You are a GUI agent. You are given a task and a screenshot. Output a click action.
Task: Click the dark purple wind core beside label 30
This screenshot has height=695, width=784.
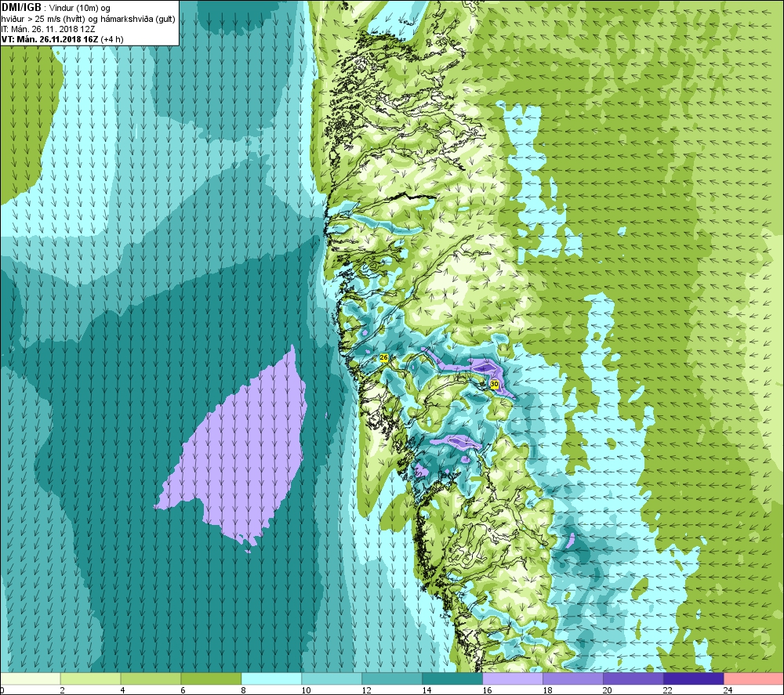[484, 367]
